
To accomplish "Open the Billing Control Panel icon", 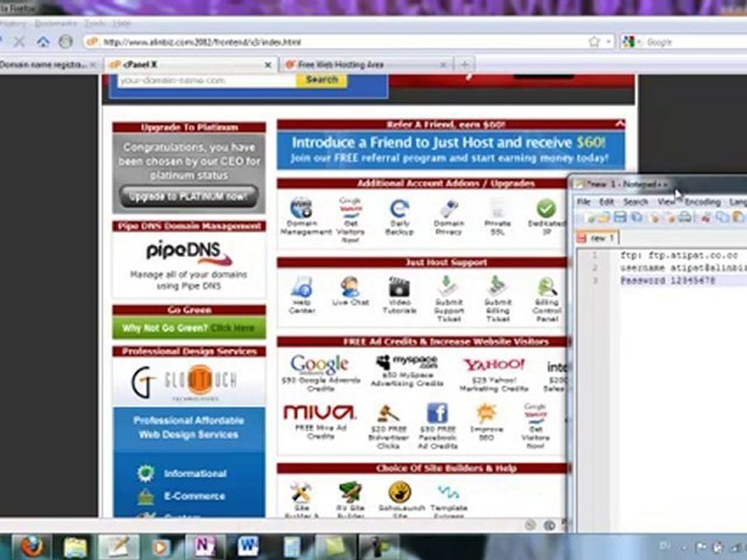I will click(547, 287).
